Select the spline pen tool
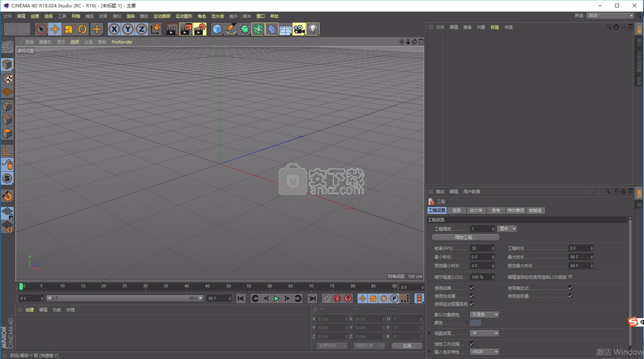The height and width of the screenshot is (359, 644). (231, 29)
